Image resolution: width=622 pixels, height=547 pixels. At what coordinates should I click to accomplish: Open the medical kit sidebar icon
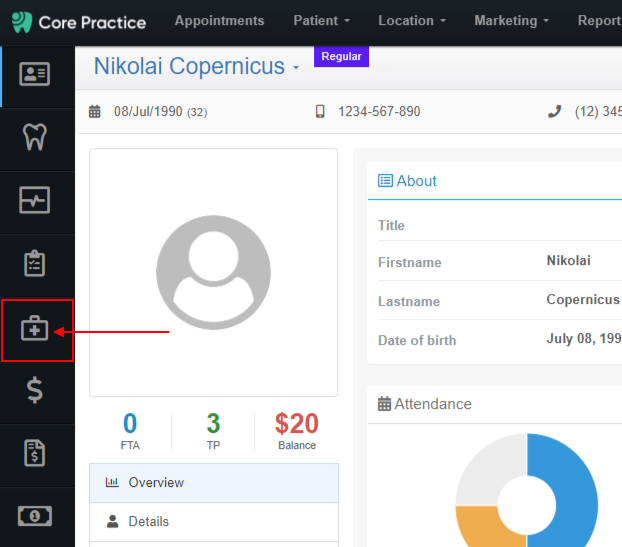[x=35, y=328]
